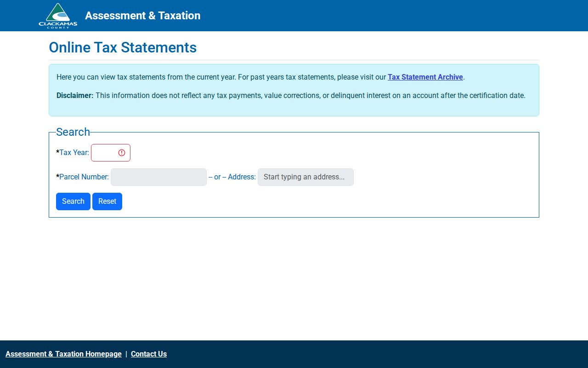Open the Contact Us footer link
This screenshot has width=588, height=368.
149,354
